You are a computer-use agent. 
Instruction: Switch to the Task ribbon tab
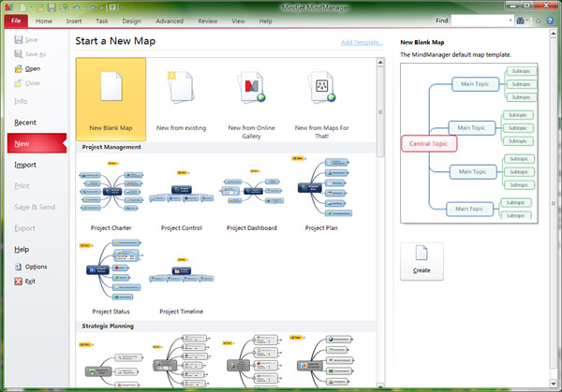102,22
